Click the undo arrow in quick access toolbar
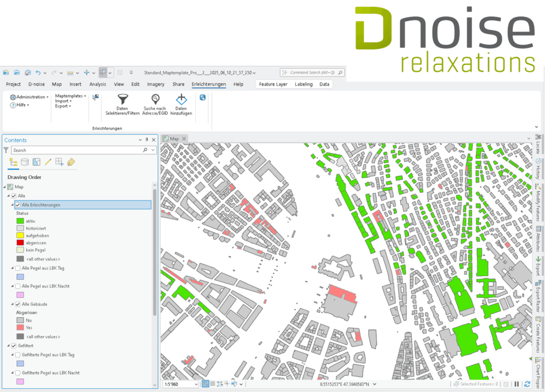Screen dimensions: 545x392 point(38,72)
